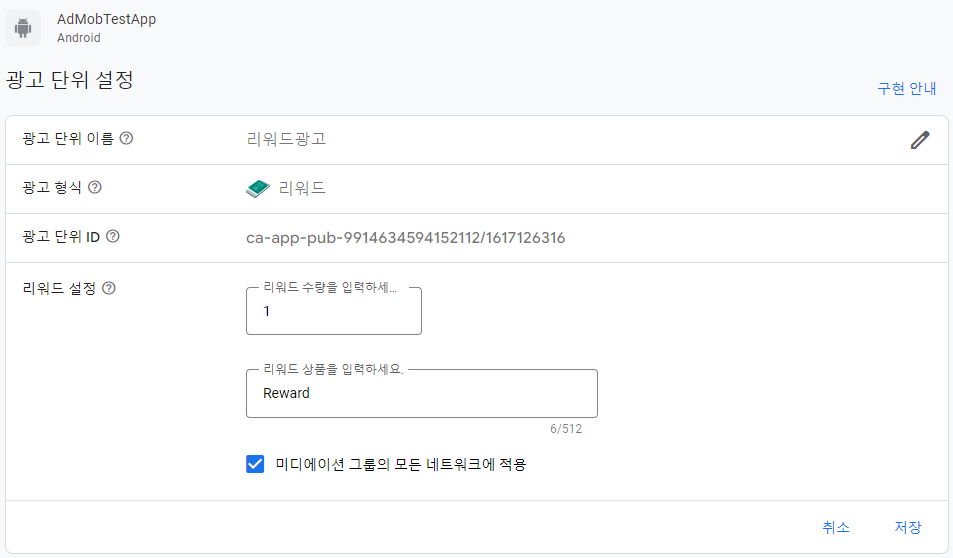953x558 pixels.
Task: Click the Android app icon
Action: (x=23, y=28)
